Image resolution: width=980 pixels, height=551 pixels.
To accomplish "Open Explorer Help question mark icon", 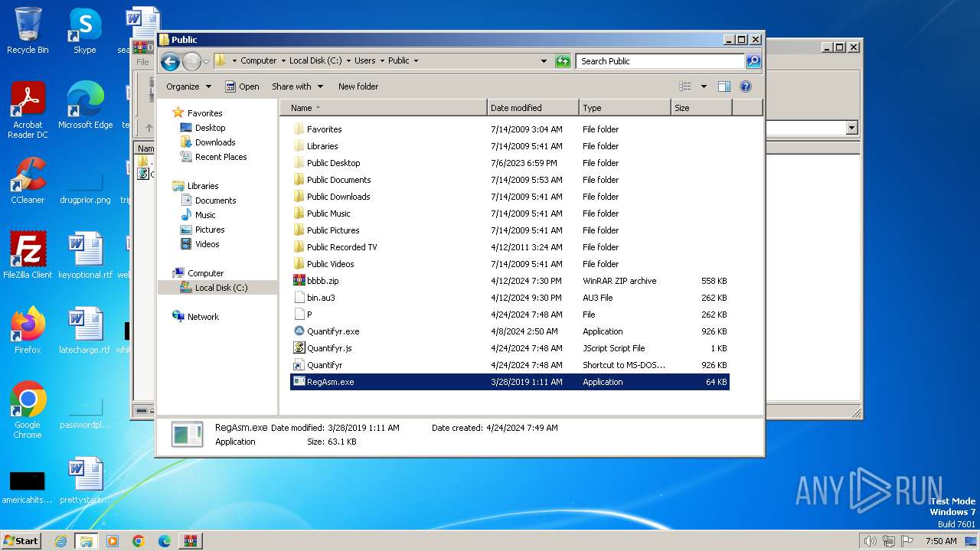I will click(746, 86).
